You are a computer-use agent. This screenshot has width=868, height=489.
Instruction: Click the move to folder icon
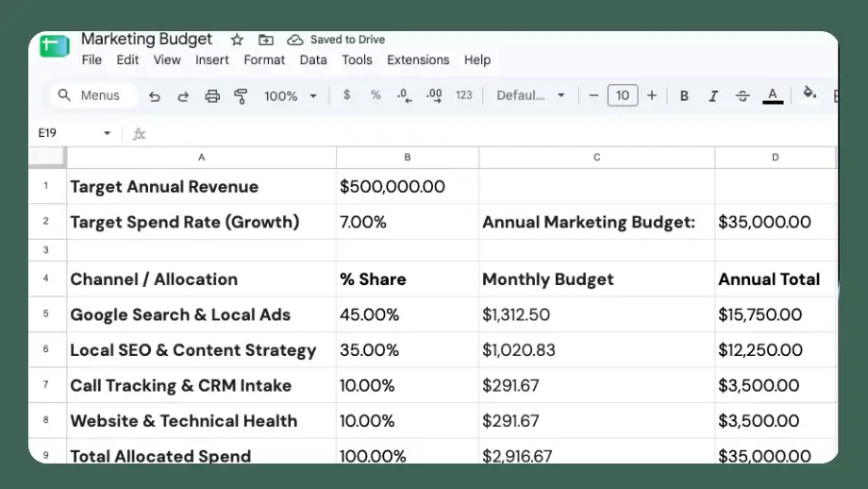coord(266,40)
